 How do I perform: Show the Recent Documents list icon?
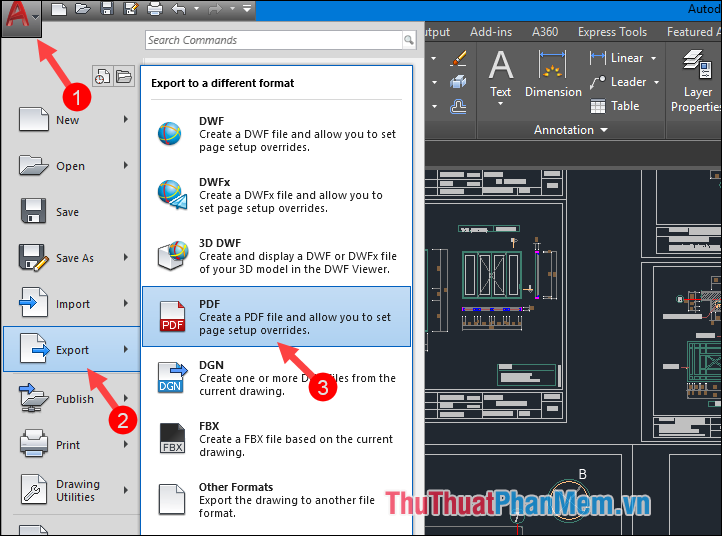102,76
